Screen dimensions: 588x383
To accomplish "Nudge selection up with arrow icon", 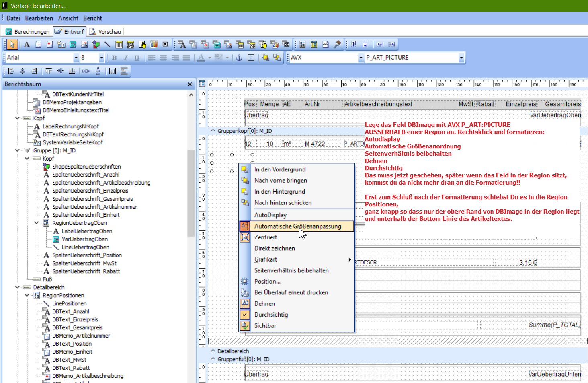I will point(354,44).
